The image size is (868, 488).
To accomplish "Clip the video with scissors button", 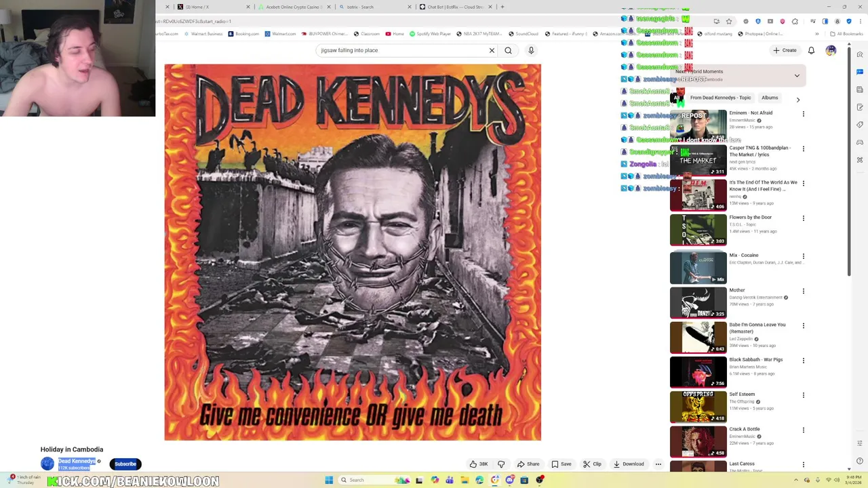I will pyautogui.click(x=592, y=464).
